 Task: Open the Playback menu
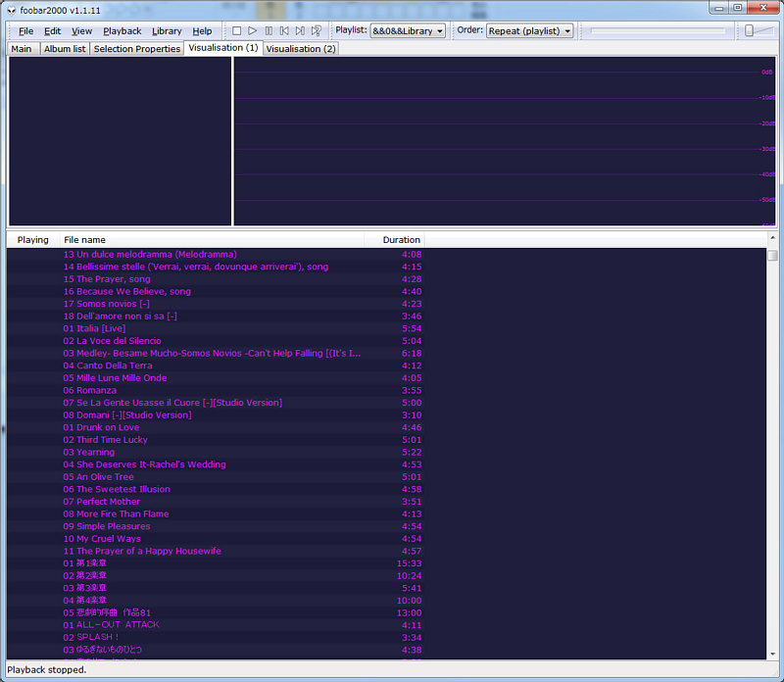(x=122, y=31)
